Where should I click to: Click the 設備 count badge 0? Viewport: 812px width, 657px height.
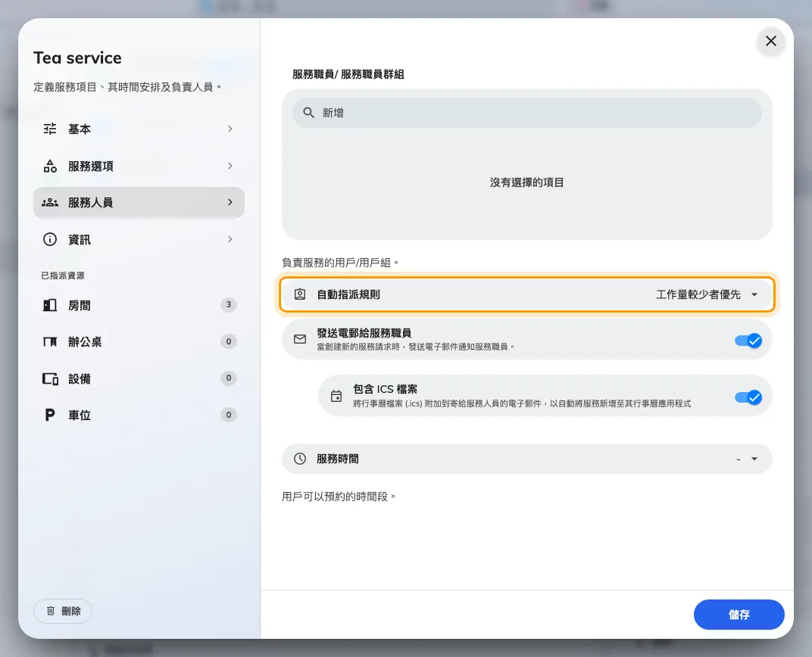point(229,378)
